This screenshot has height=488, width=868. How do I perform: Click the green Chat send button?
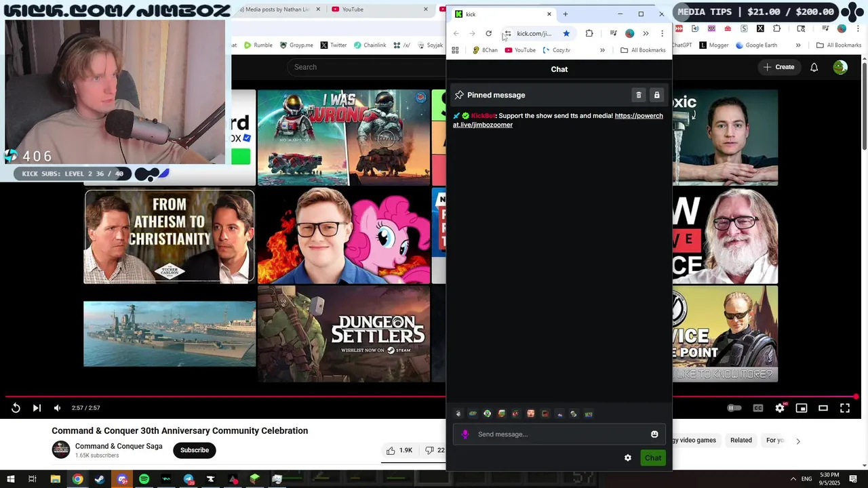653,458
